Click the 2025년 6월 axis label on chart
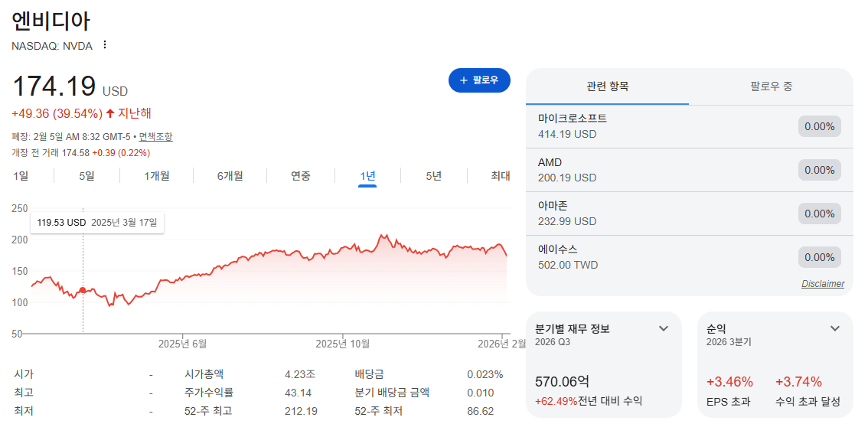Viewport: 868px width, 424px height. point(183,343)
